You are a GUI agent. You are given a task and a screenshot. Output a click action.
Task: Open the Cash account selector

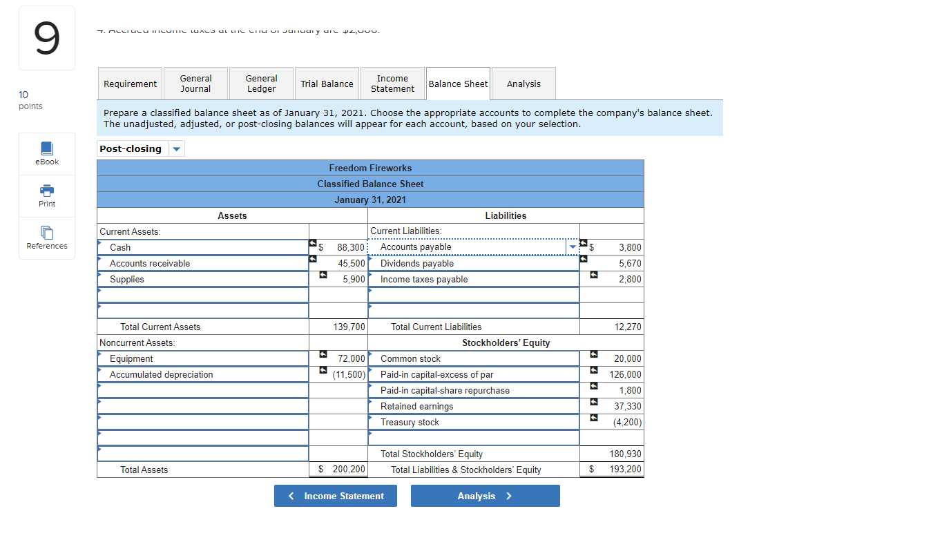click(x=203, y=247)
